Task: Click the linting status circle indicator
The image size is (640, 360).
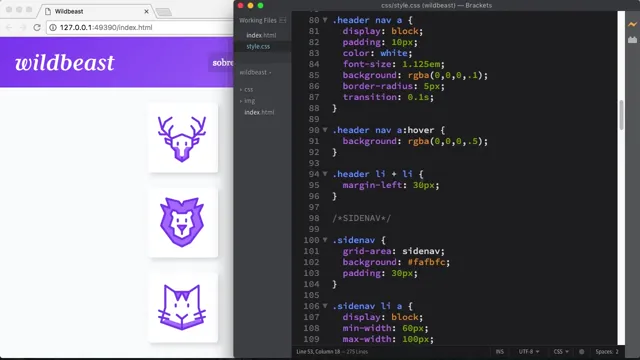Action: point(582,351)
